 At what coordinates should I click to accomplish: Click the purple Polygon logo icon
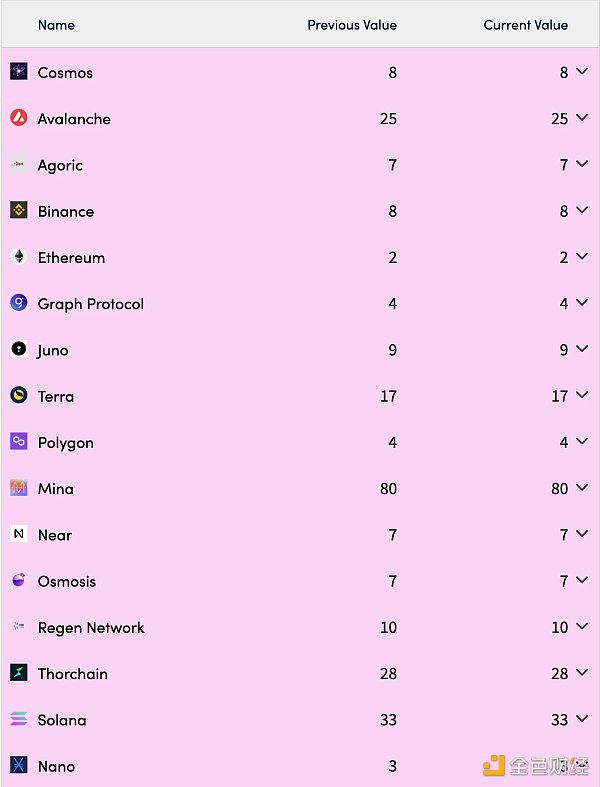[x=19, y=442]
